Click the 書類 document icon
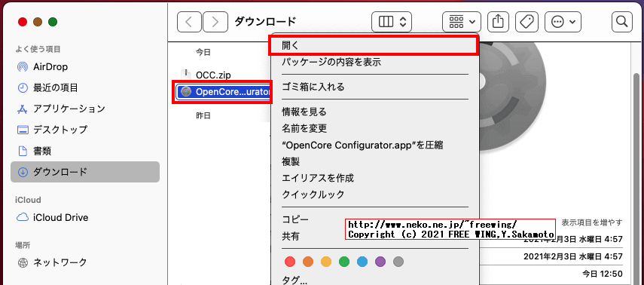Screen dimensions: 644x285 [x=23, y=151]
